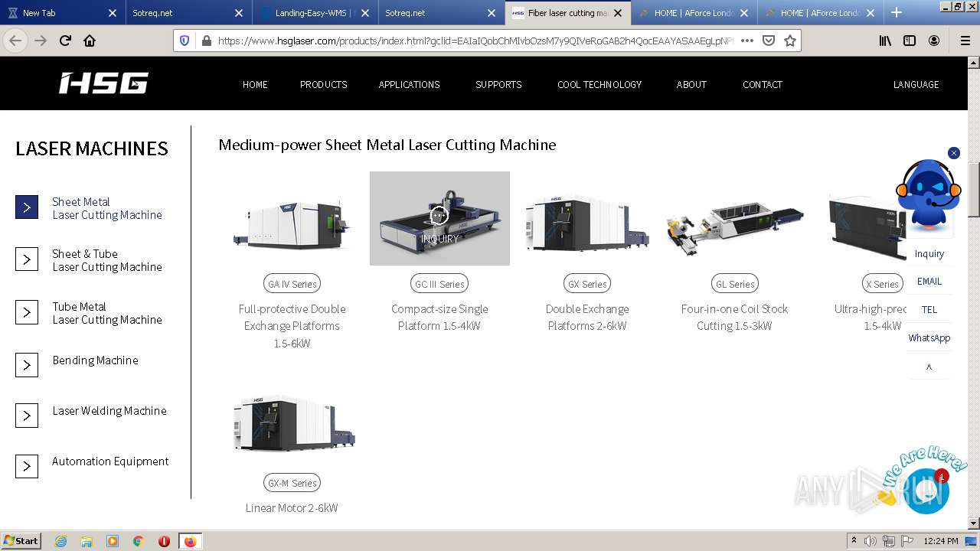Open the LANGUAGE selector

click(x=916, y=84)
